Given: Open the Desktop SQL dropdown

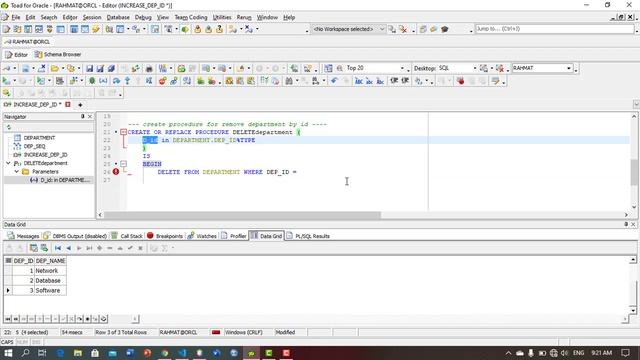Looking at the screenshot, I should (474, 68).
